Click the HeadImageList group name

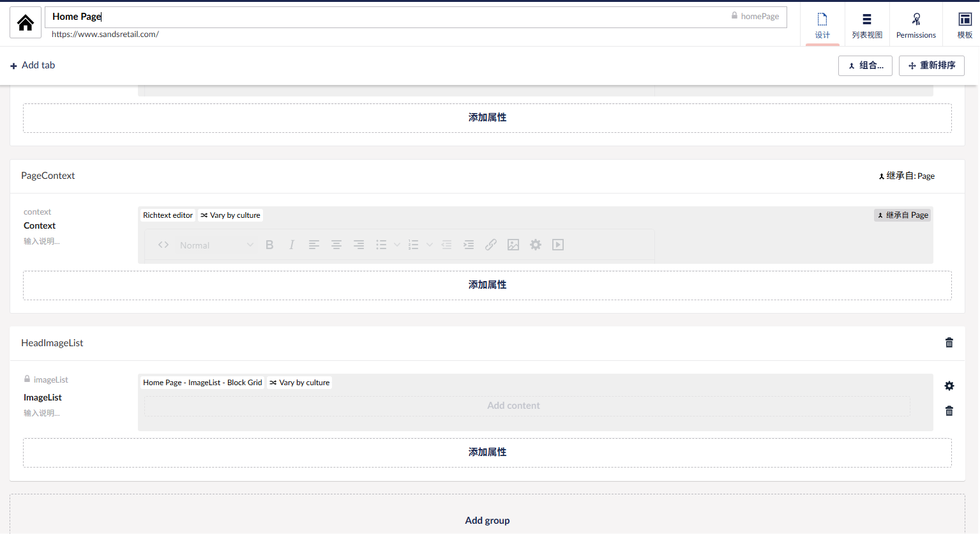(52, 343)
